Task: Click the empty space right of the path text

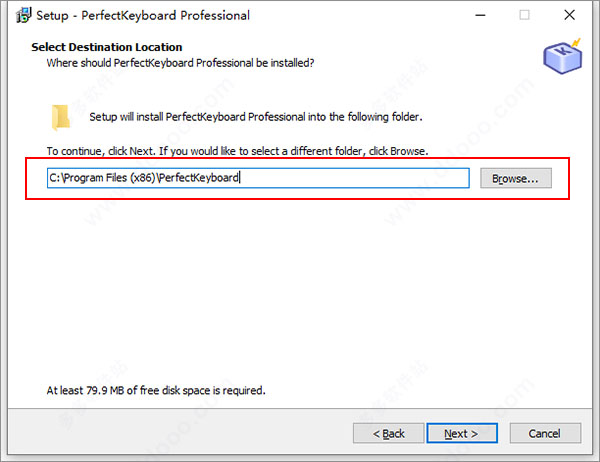Action: click(x=354, y=178)
